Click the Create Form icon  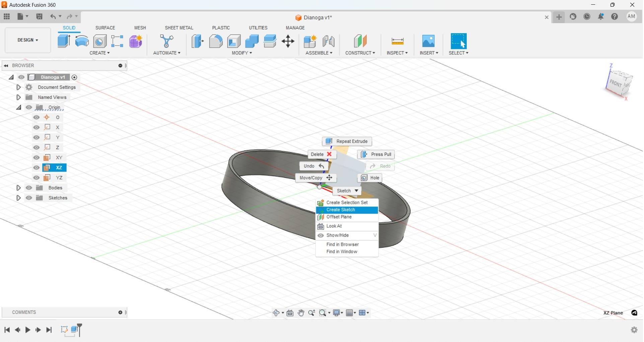[136, 41]
